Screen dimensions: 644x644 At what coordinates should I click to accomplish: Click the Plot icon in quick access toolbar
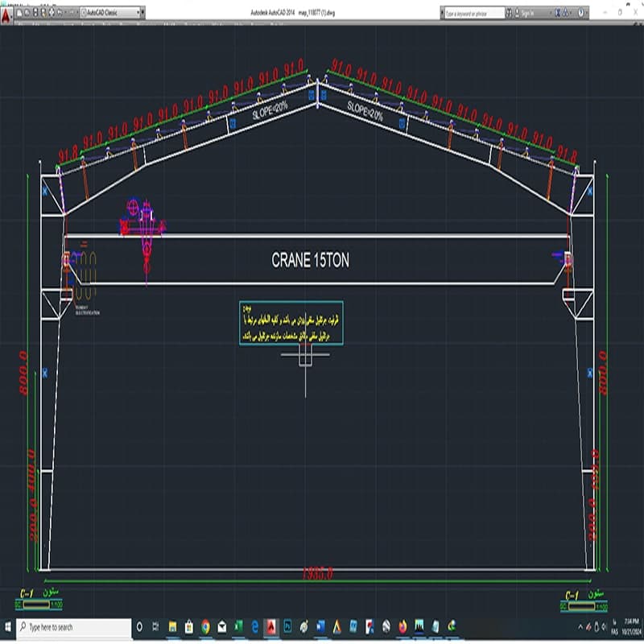pos(52,13)
